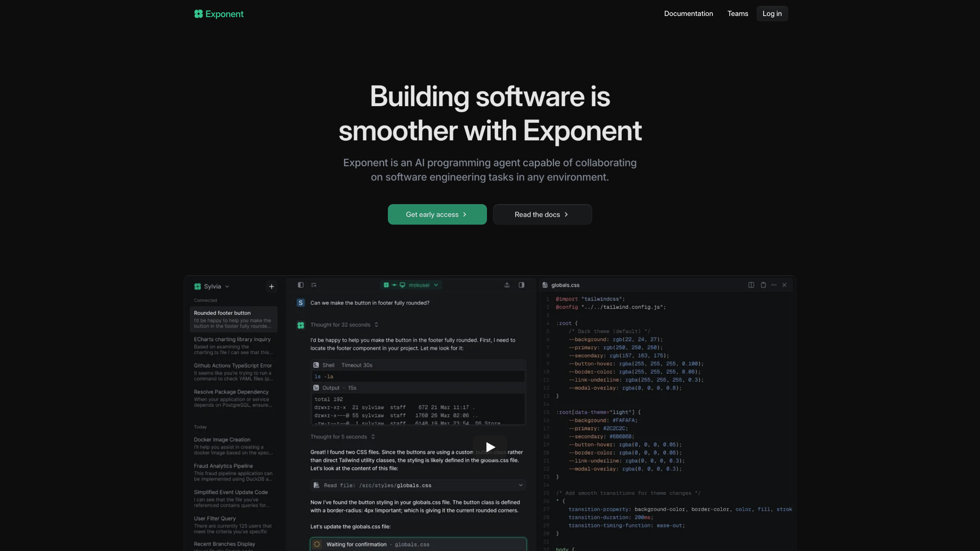Click the clipboard copy icon for globals.css
This screenshot has height=551, width=980.
click(763, 285)
